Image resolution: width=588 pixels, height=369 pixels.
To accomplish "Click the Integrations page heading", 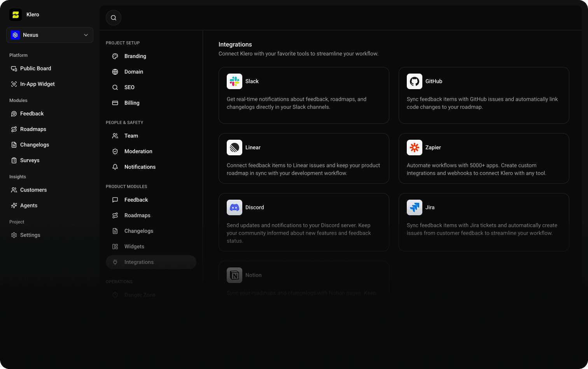I will click(x=235, y=44).
